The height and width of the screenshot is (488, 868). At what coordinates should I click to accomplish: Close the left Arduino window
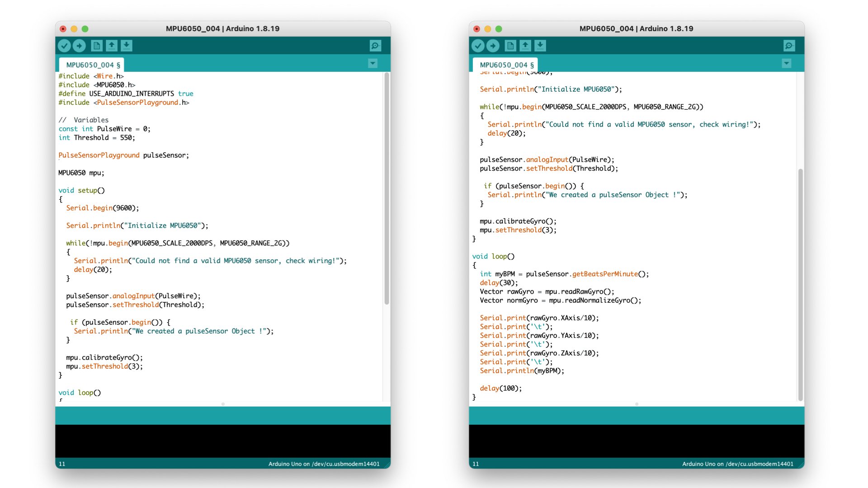pyautogui.click(x=63, y=29)
